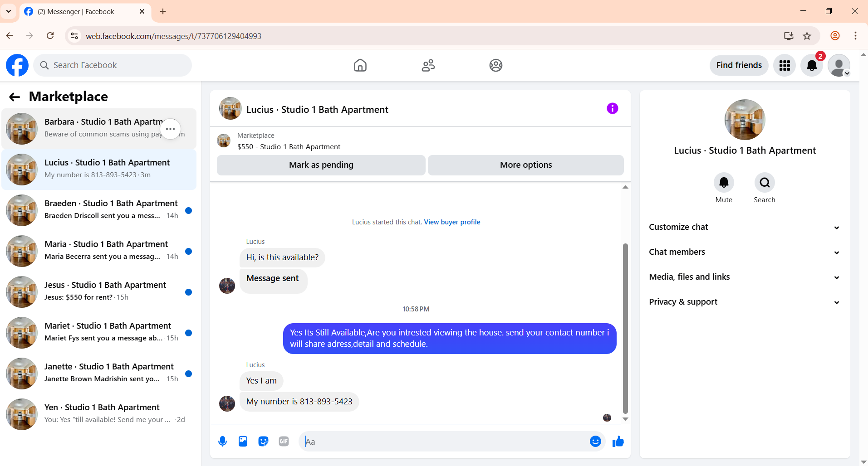Open the emoji picker in message box

tap(595, 441)
